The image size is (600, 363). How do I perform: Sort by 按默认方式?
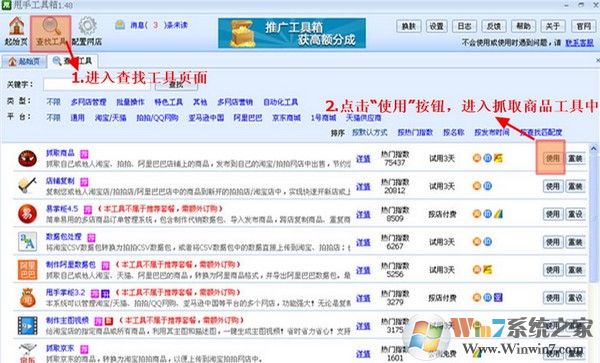370,132
